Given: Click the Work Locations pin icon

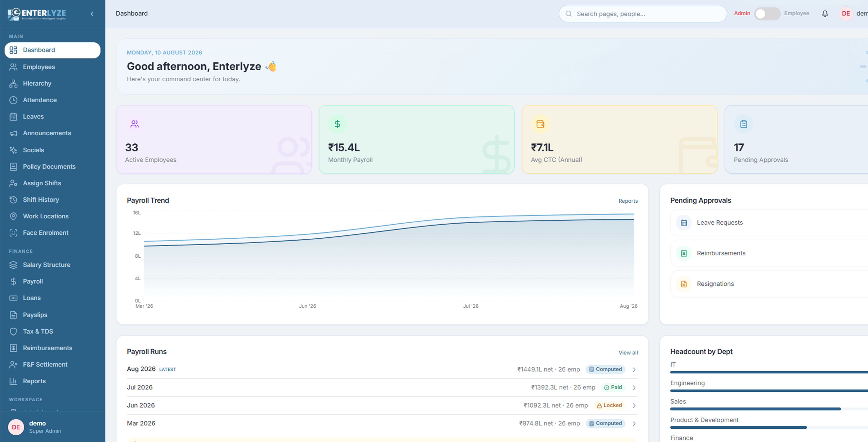Looking at the screenshot, I should coord(13,216).
